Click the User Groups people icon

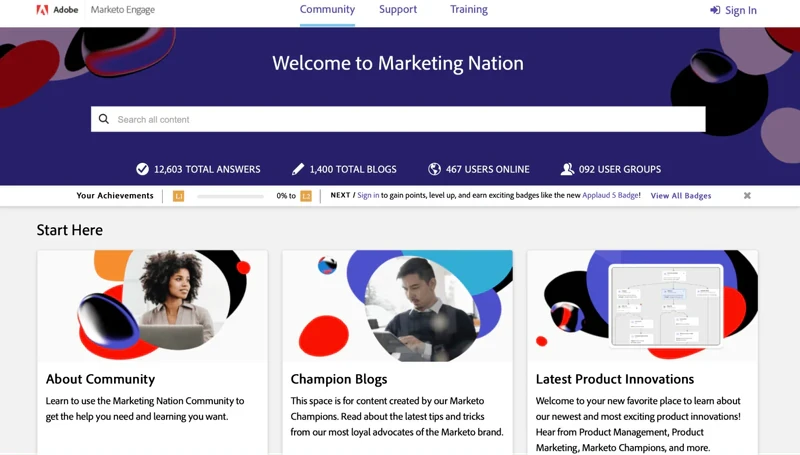pos(567,169)
